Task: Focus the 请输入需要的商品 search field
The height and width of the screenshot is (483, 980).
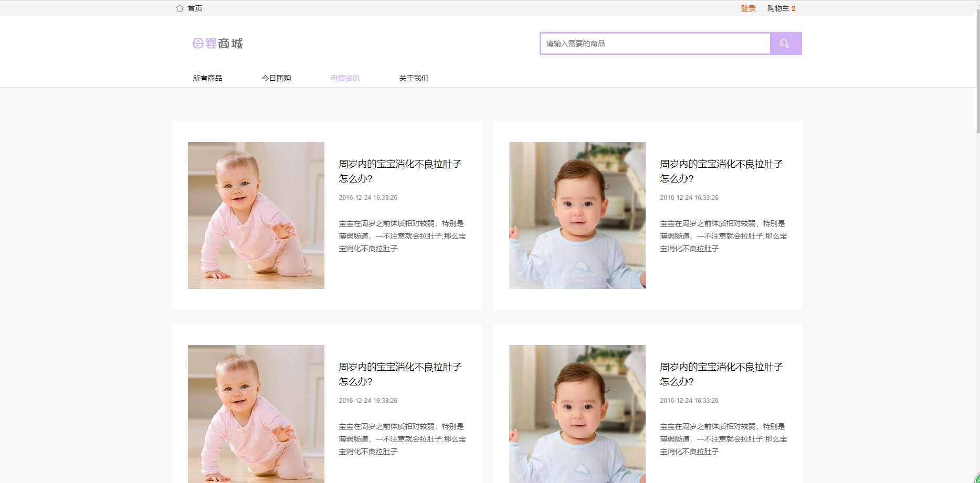Action: [655, 44]
